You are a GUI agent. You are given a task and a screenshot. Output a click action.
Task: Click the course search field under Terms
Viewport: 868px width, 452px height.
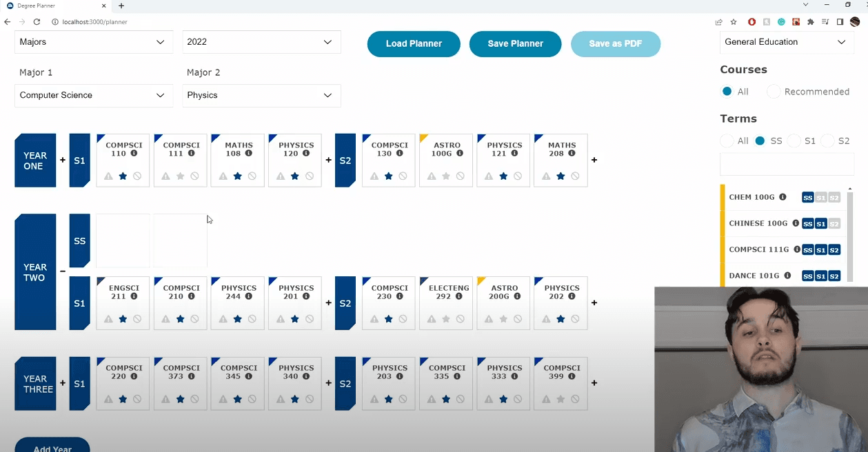coord(787,164)
